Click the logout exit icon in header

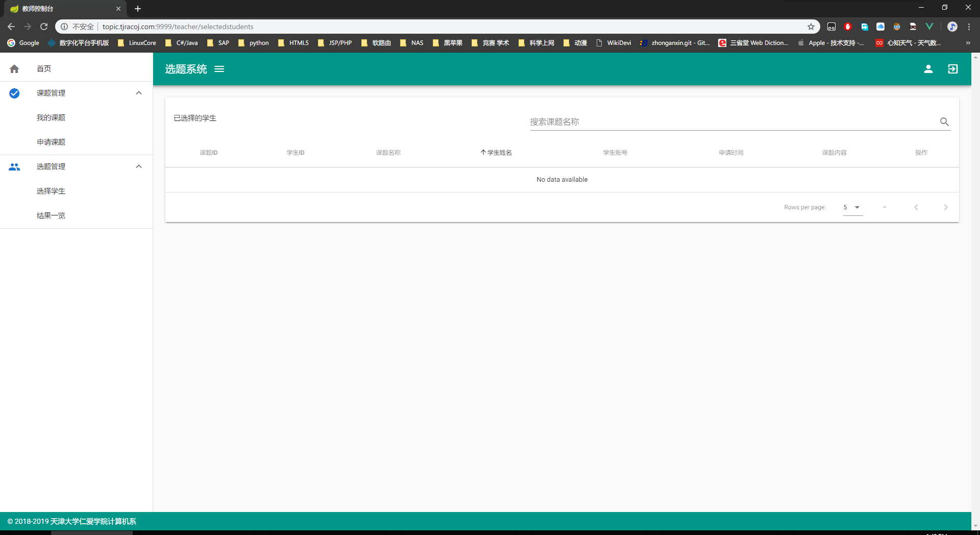click(x=953, y=69)
